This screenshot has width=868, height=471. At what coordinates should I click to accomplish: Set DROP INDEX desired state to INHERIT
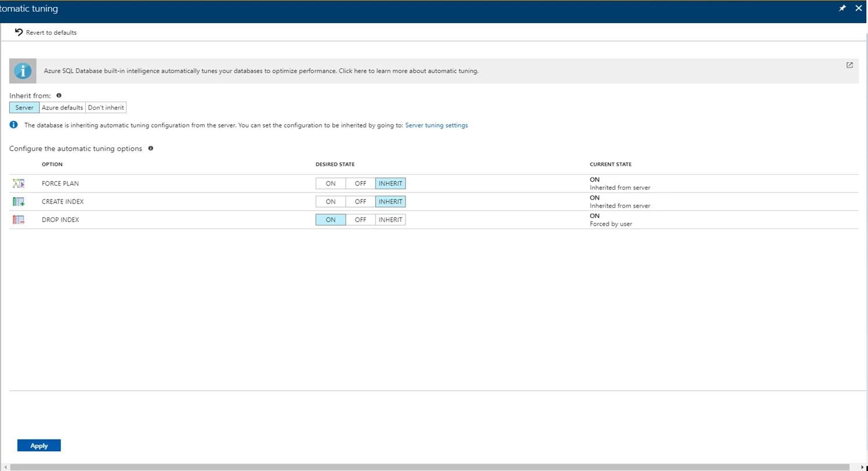[x=390, y=220]
